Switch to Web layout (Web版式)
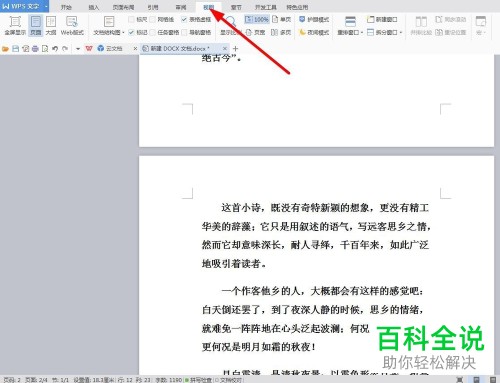 point(72,25)
